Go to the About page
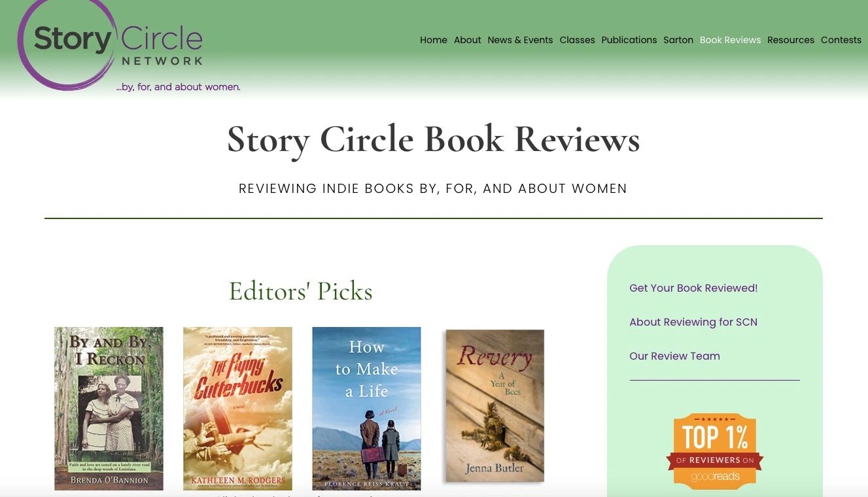The height and width of the screenshot is (497, 868). pos(468,40)
